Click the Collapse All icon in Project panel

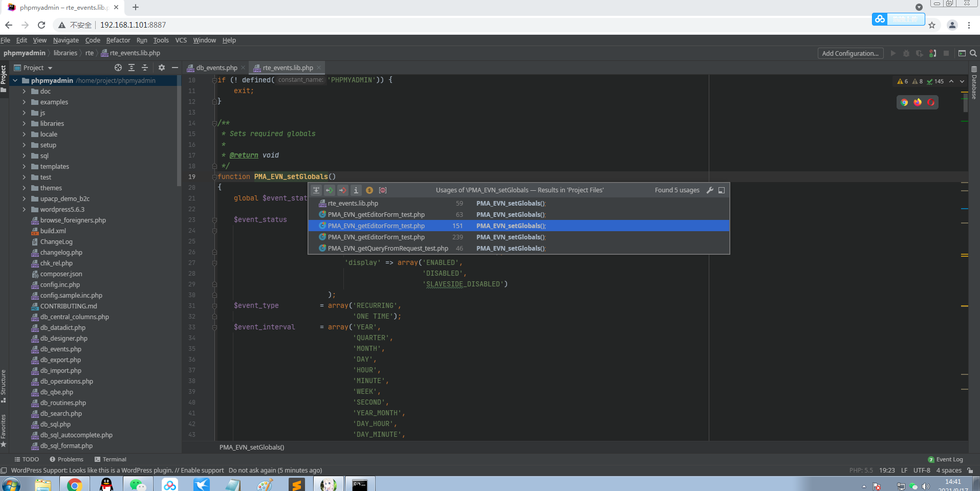pyautogui.click(x=145, y=68)
